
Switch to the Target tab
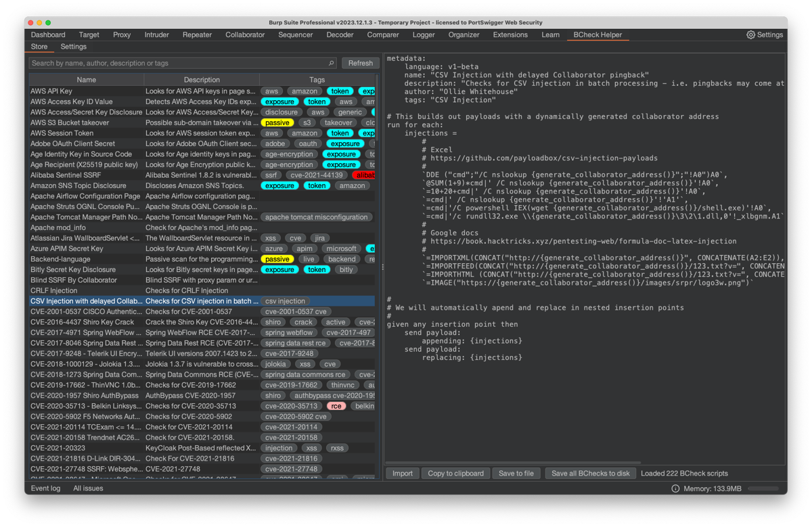[89, 35]
